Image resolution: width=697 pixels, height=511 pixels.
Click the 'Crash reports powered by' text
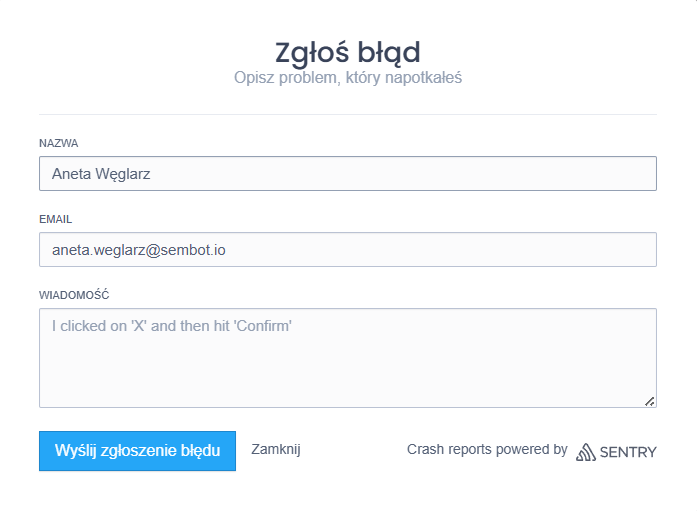coord(487,450)
